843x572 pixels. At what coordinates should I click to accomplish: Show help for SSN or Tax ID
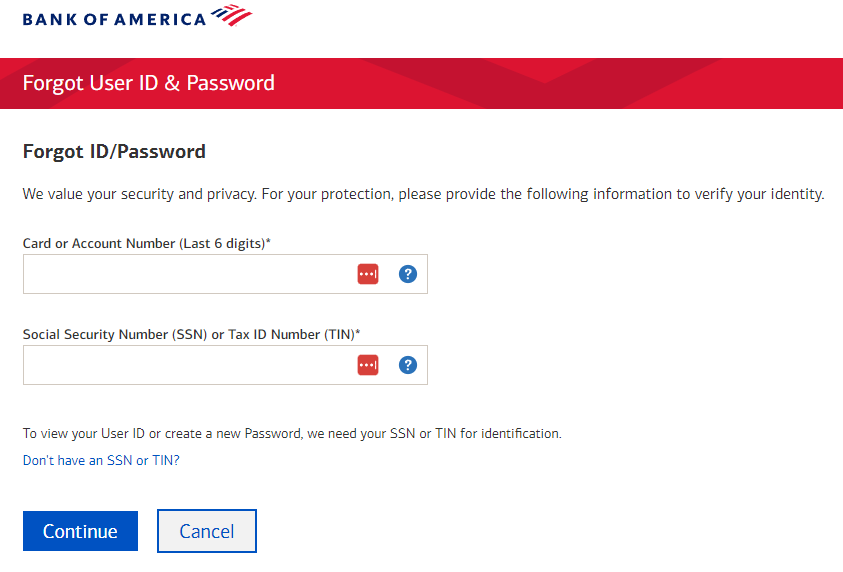pos(407,365)
